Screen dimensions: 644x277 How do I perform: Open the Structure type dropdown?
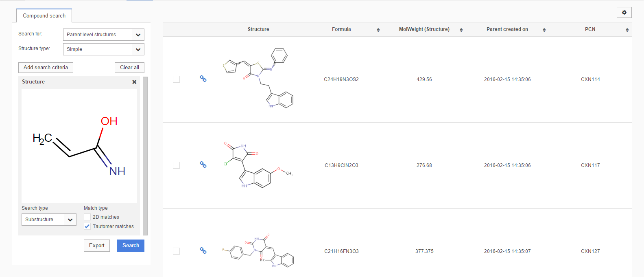pos(138,49)
